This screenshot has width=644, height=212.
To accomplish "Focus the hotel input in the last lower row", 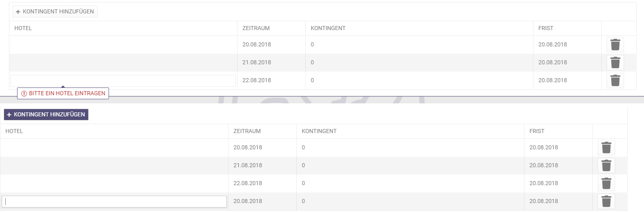I will point(114,201).
